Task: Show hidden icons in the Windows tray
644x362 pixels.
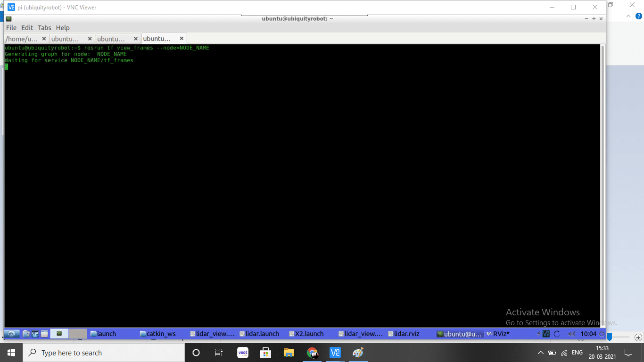Action: [x=540, y=353]
